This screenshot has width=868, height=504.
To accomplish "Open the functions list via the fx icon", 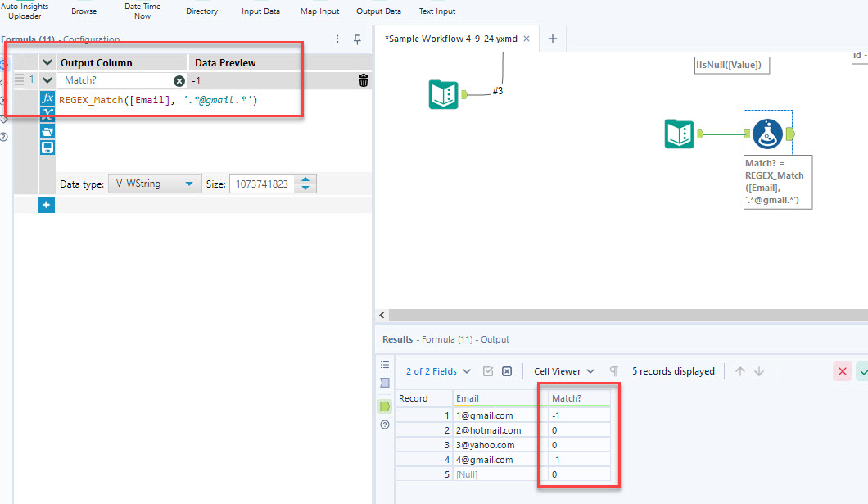I will click(x=47, y=98).
